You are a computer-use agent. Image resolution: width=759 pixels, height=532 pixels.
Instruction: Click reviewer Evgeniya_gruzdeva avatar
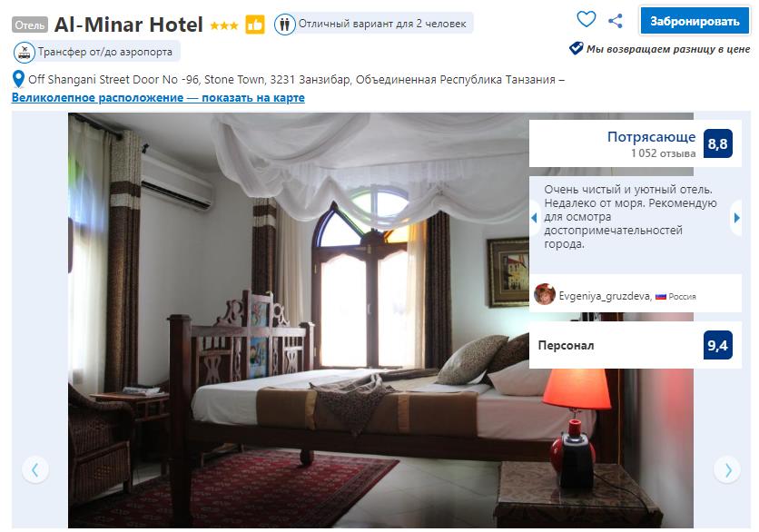click(x=545, y=294)
